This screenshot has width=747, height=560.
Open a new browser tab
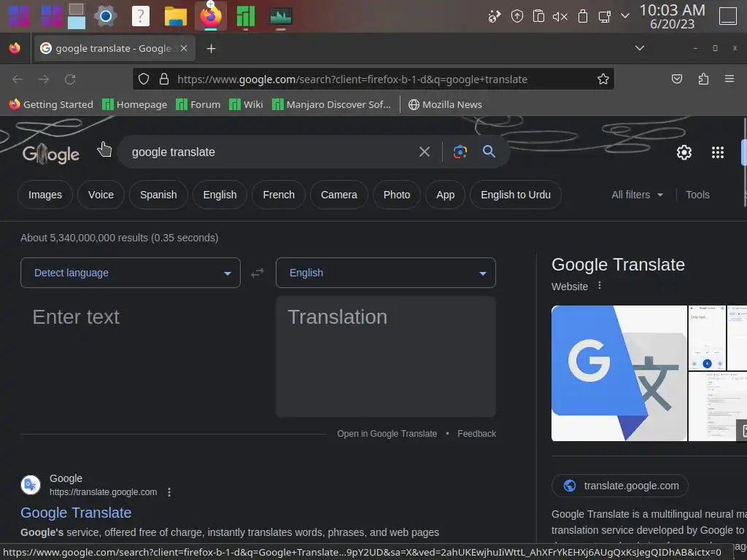(x=211, y=49)
